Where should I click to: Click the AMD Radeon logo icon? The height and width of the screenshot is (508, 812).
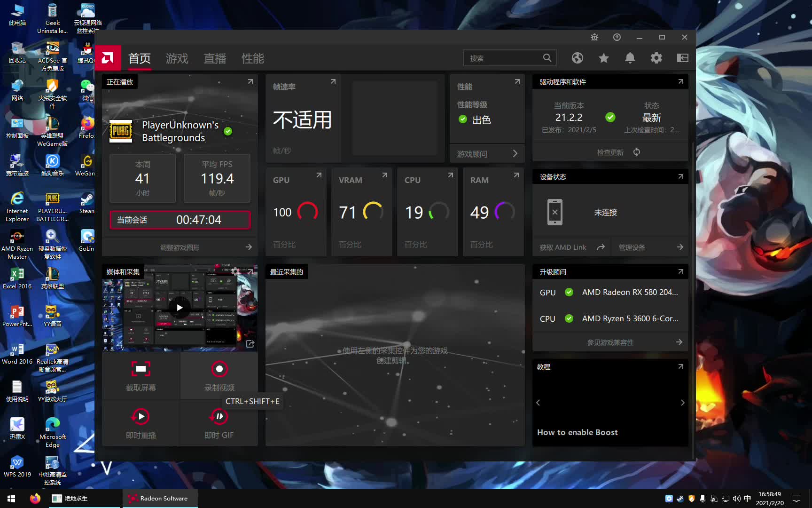tap(108, 58)
